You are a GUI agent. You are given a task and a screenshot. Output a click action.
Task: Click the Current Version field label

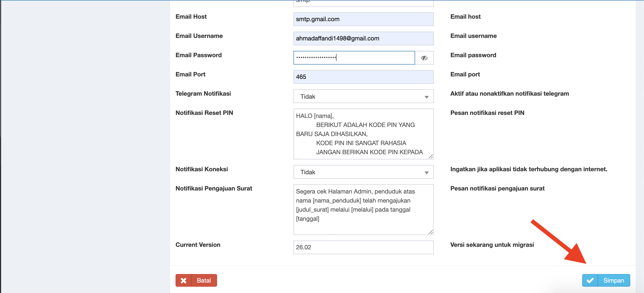coord(198,245)
